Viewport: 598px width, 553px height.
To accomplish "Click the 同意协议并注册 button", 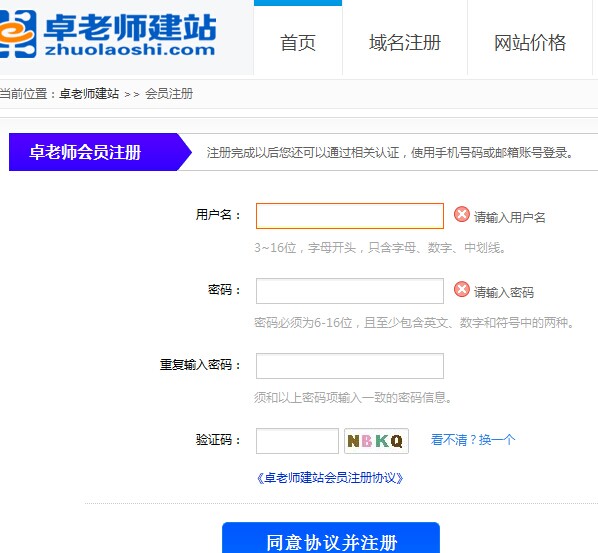I will click(x=331, y=539).
